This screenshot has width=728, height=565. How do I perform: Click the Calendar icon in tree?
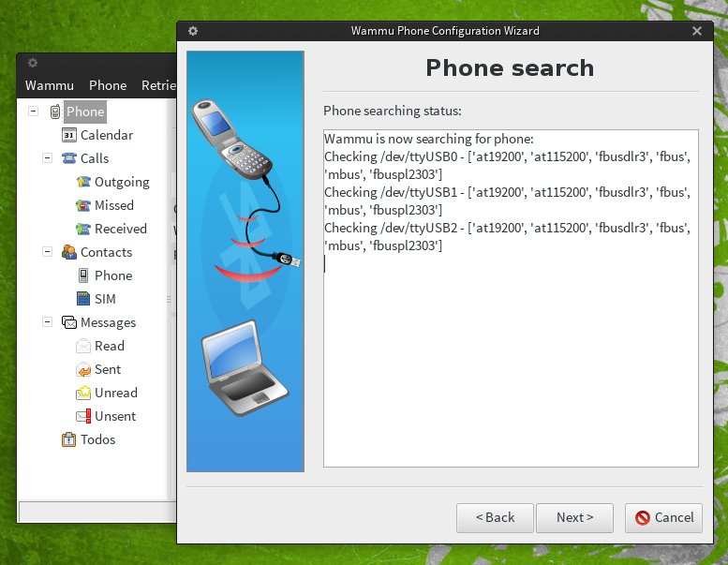tap(68, 135)
